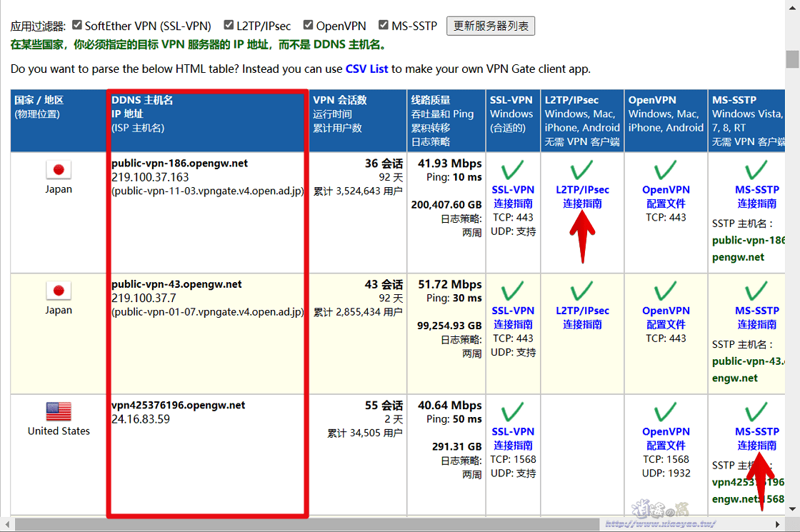
Task: Click Japan flag in public-vpn-43 row
Action: tap(59, 291)
